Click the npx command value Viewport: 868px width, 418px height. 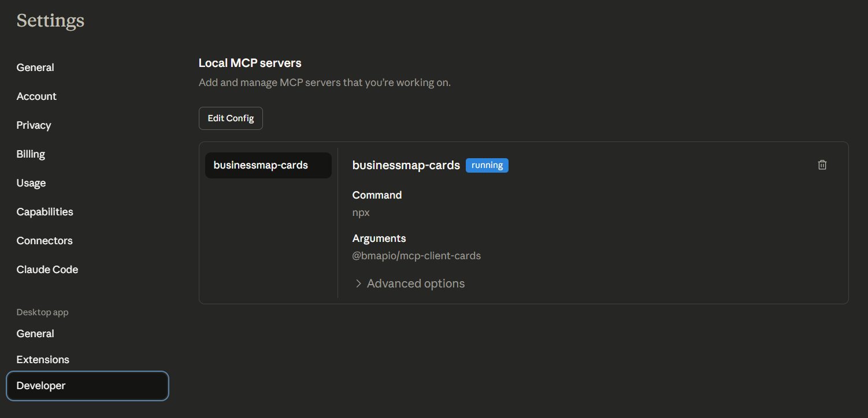[361, 212]
